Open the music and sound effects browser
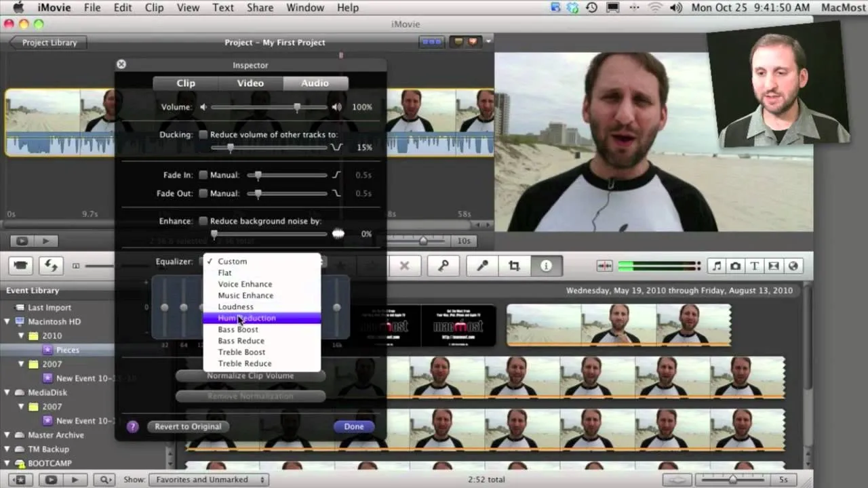Image resolution: width=868 pixels, height=488 pixels. [x=717, y=266]
